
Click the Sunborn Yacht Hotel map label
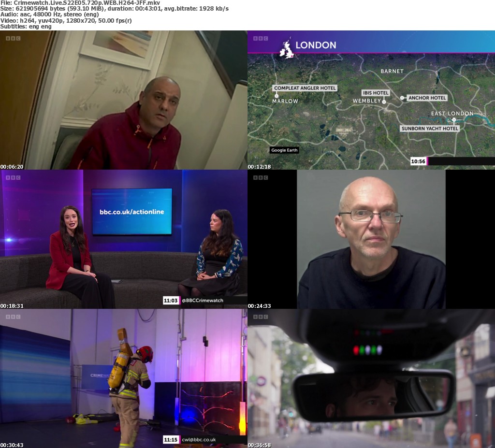pyautogui.click(x=429, y=129)
